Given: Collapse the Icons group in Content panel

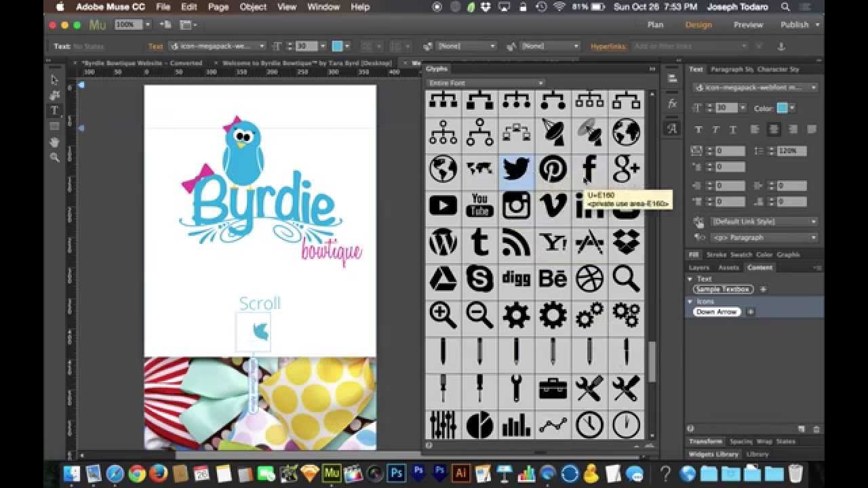Looking at the screenshot, I should 690,302.
